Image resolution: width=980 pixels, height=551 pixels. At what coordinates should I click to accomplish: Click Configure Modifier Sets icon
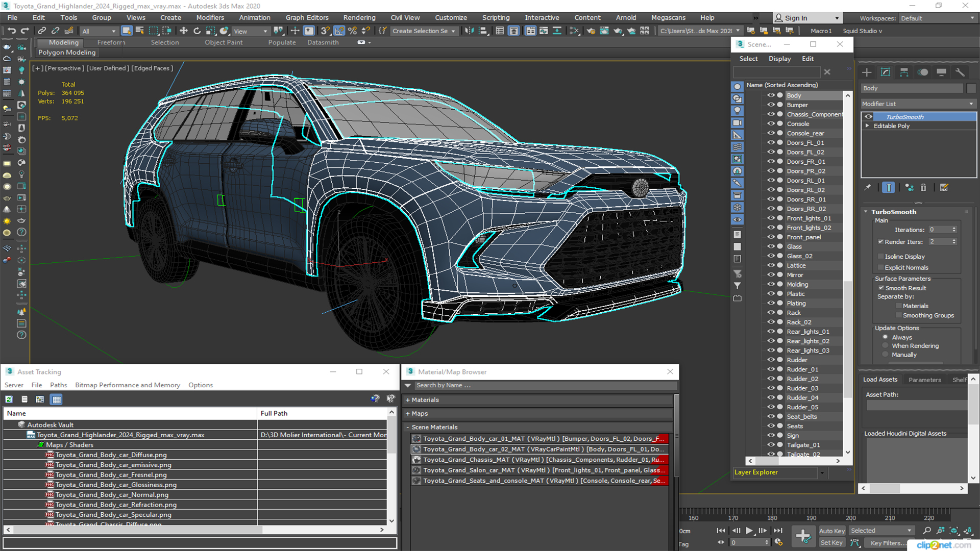[944, 188]
